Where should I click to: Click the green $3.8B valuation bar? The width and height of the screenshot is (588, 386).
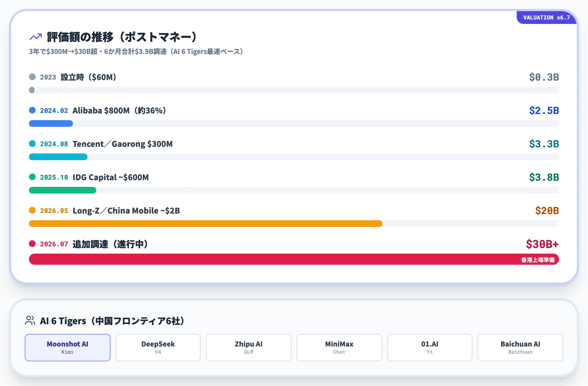(63, 190)
